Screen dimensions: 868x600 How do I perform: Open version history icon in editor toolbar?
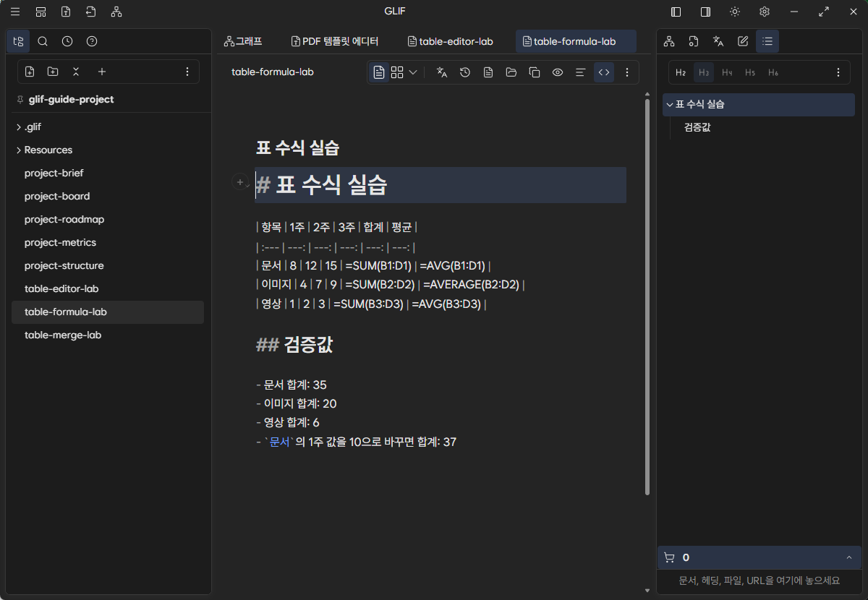pyautogui.click(x=465, y=72)
